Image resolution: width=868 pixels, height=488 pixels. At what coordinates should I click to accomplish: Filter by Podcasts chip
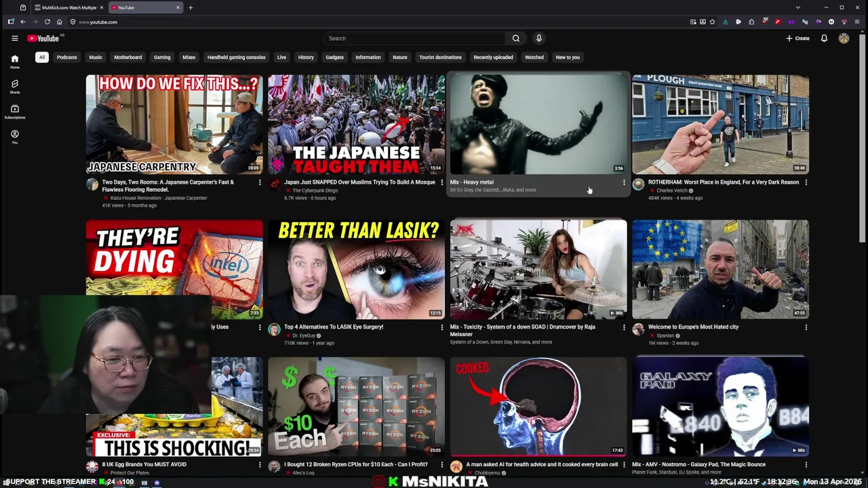pyautogui.click(x=66, y=57)
